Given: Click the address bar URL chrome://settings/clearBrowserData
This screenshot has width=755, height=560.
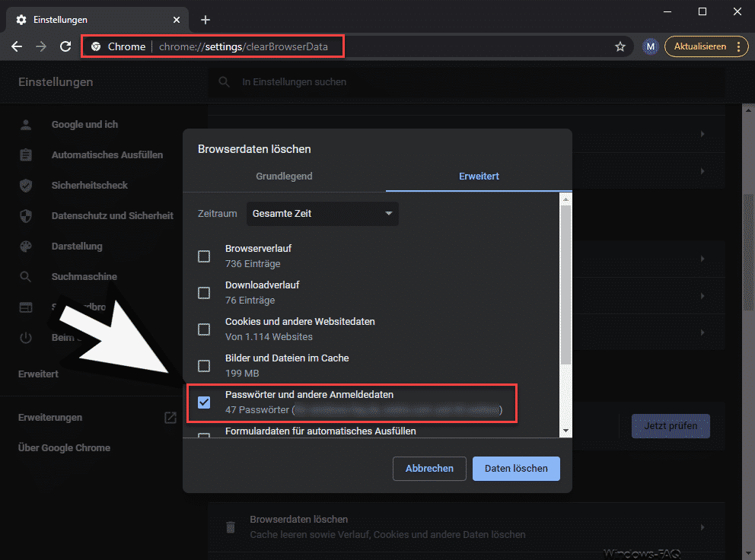Looking at the screenshot, I should (x=243, y=46).
